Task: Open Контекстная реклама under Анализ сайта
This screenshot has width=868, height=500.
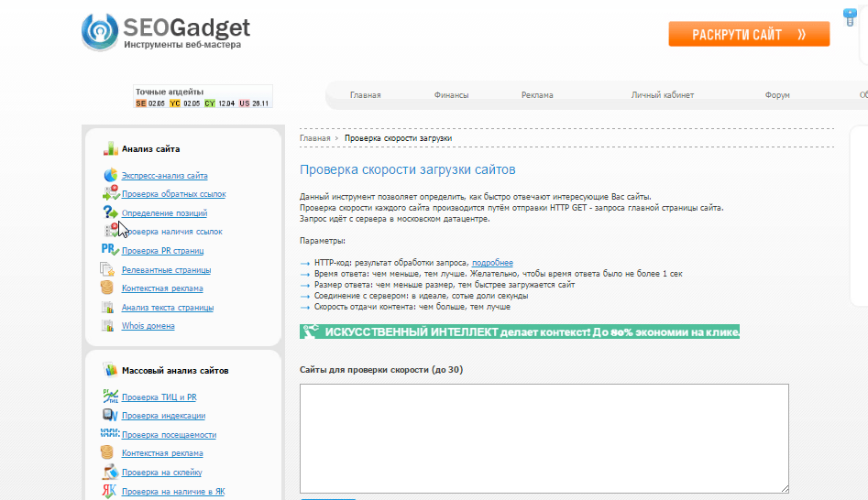Action: coord(162,288)
